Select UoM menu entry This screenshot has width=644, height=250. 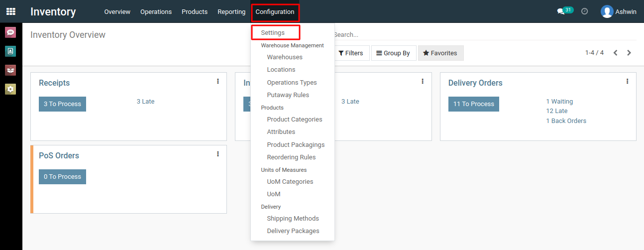tap(274, 194)
